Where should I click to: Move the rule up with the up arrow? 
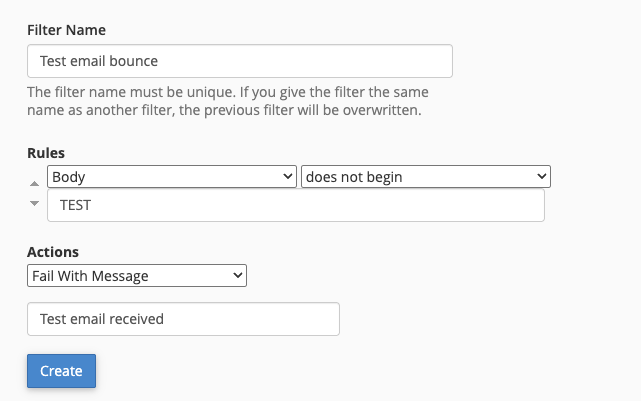[x=34, y=184]
